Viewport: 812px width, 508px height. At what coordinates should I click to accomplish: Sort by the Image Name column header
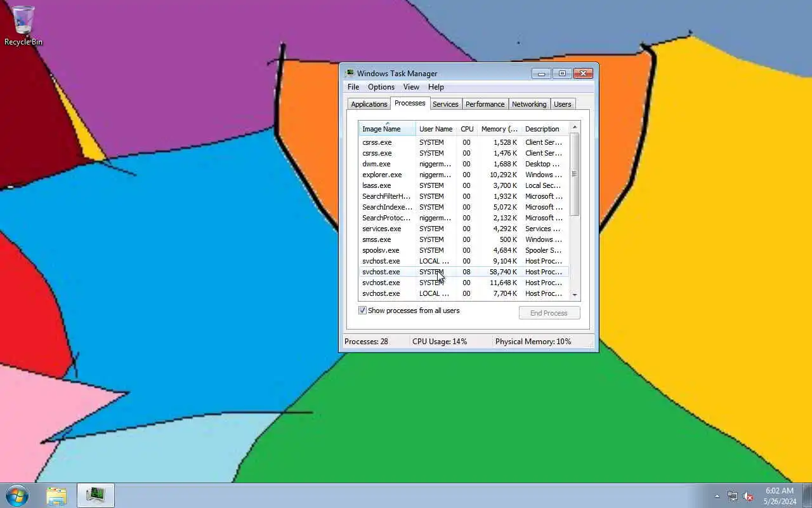pyautogui.click(x=387, y=129)
